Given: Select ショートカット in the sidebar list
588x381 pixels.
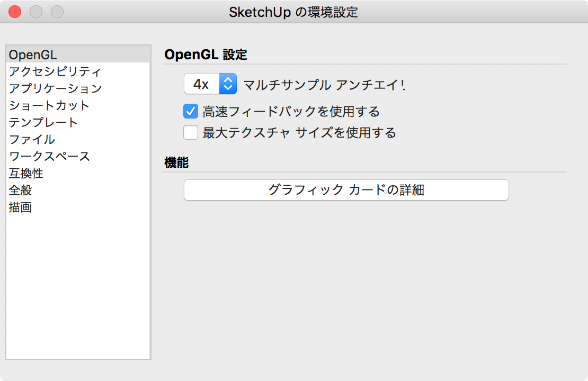Looking at the screenshot, I should click(78, 105).
